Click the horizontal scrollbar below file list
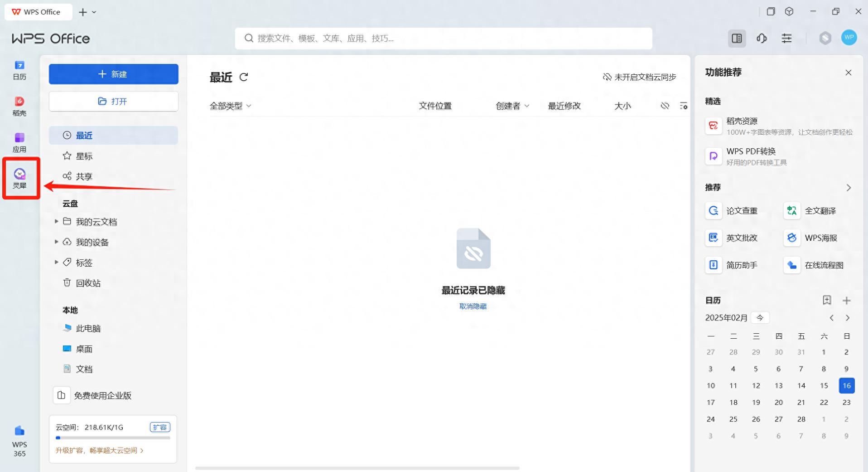 click(x=357, y=468)
